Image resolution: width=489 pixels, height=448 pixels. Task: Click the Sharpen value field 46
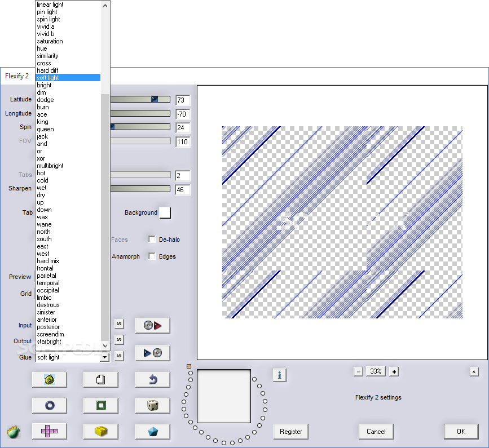pyautogui.click(x=183, y=190)
